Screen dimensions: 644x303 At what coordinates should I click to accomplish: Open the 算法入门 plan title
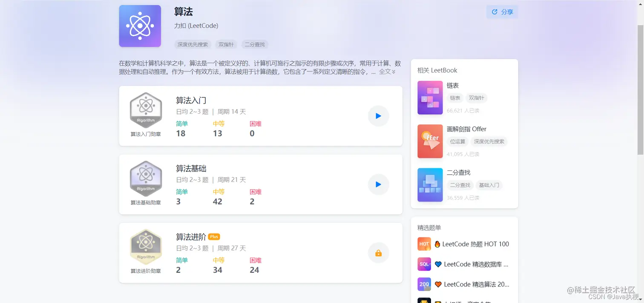(x=191, y=100)
